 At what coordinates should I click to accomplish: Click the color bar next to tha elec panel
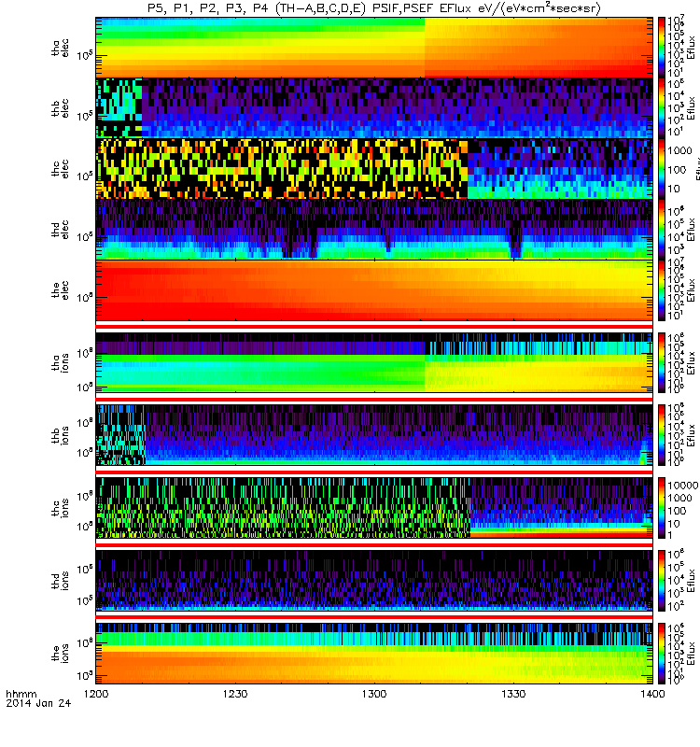tap(662, 48)
